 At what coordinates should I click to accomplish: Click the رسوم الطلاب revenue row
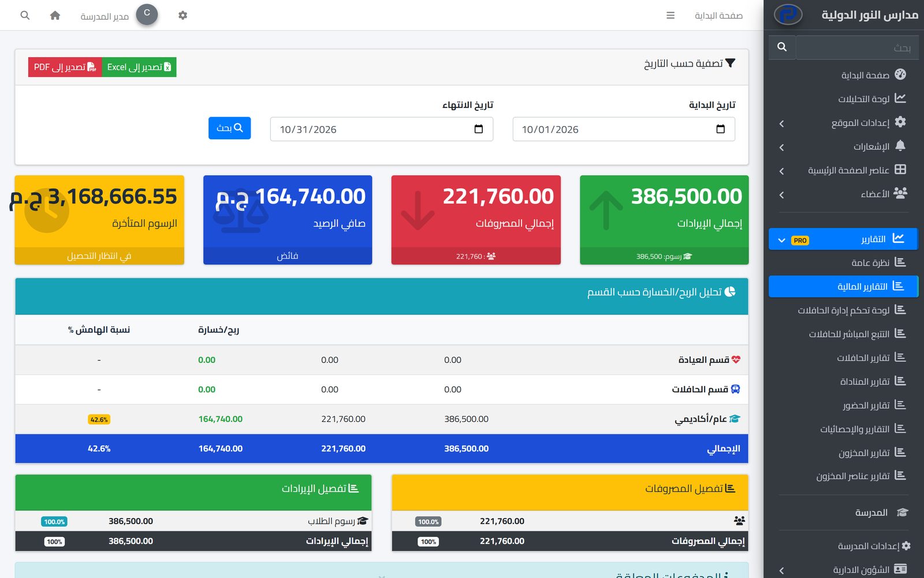tap(193, 521)
